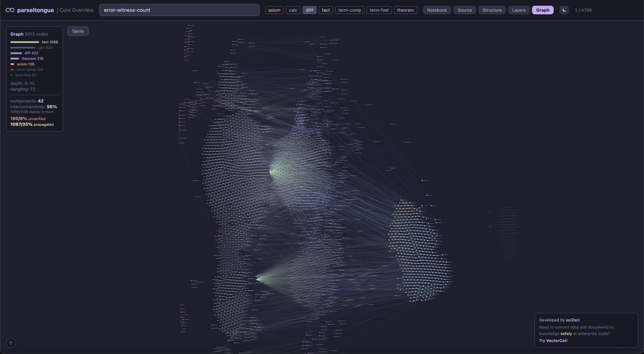Viewport: 644px width, 354px height.
Task: Click inside the error-witness-count search field
Action: point(179,10)
